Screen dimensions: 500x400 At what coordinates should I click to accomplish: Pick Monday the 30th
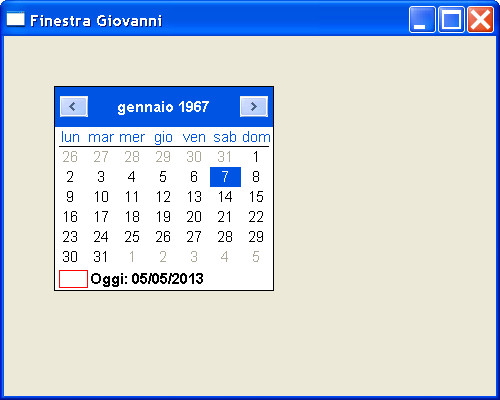70,257
